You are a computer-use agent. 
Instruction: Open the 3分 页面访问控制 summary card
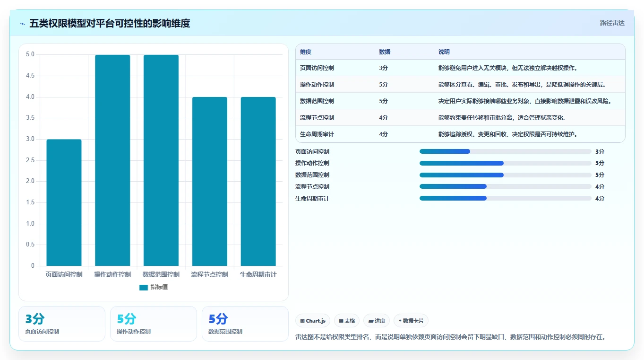62,324
